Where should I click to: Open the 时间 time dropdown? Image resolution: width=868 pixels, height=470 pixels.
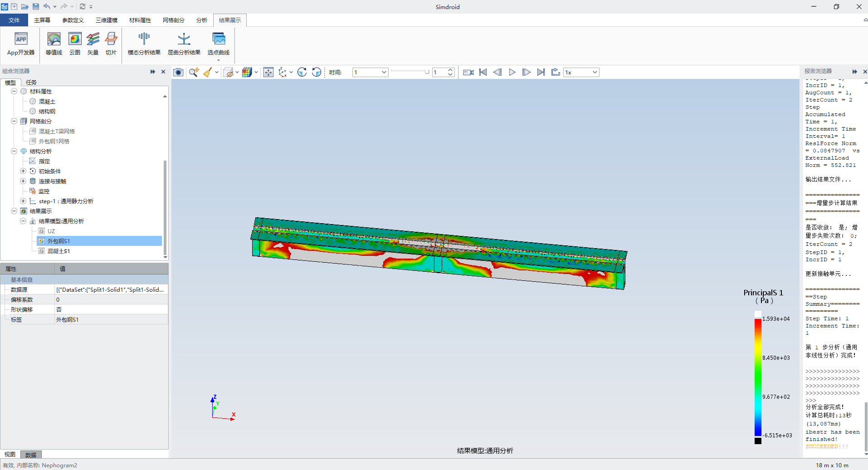tap(371, 72)
